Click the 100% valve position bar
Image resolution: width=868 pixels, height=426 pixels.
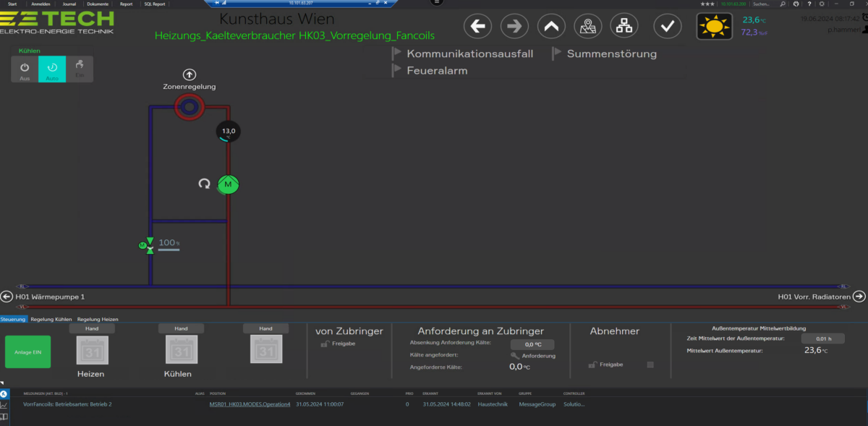(169, 250)
